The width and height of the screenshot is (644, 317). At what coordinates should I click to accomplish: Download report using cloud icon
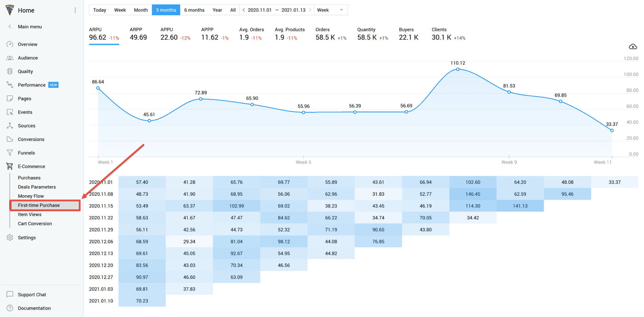click(x=633, y=47)
